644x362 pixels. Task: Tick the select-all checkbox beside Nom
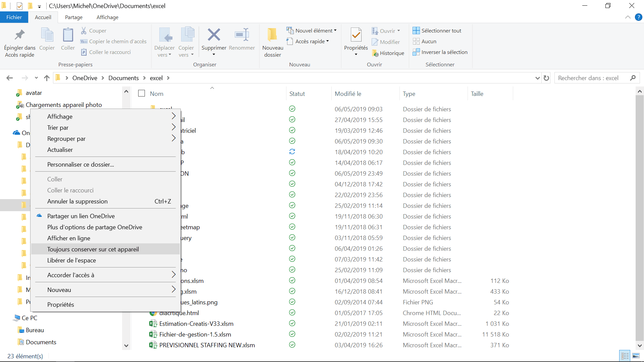point(142,94)
